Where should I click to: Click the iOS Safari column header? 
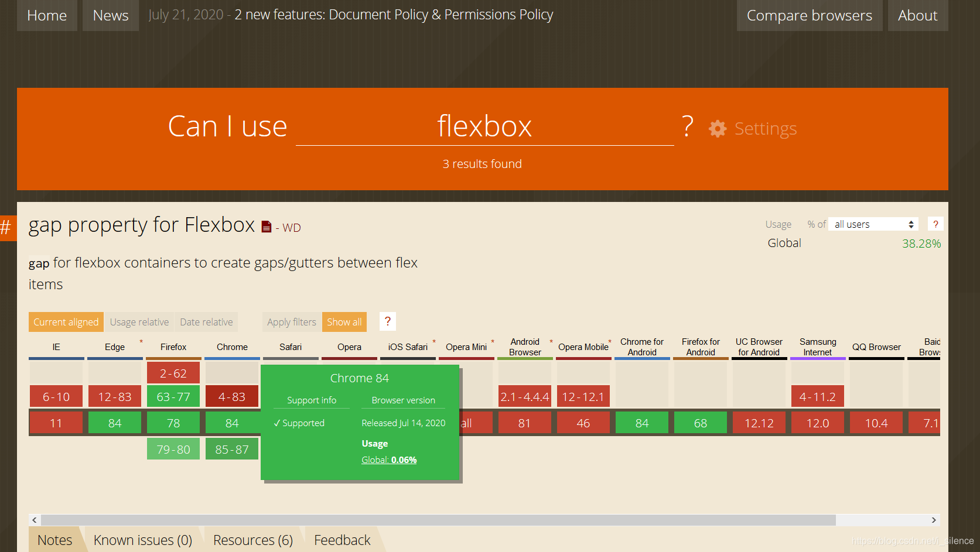pos(408,347)
